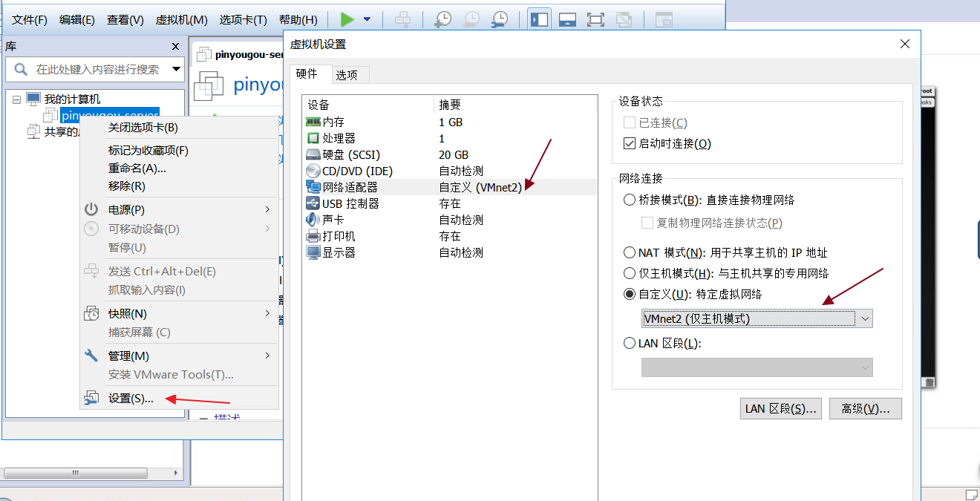The height and width of the screenshot is (501, 980).
Task: Select the 网络适配器 device row
Action: tap(450, 187)
